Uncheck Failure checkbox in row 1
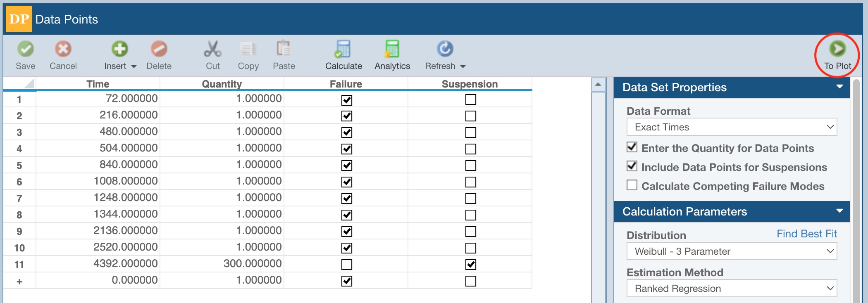Image resolution: width=868 pixels, height=303 pixels. tap(347, 100)
